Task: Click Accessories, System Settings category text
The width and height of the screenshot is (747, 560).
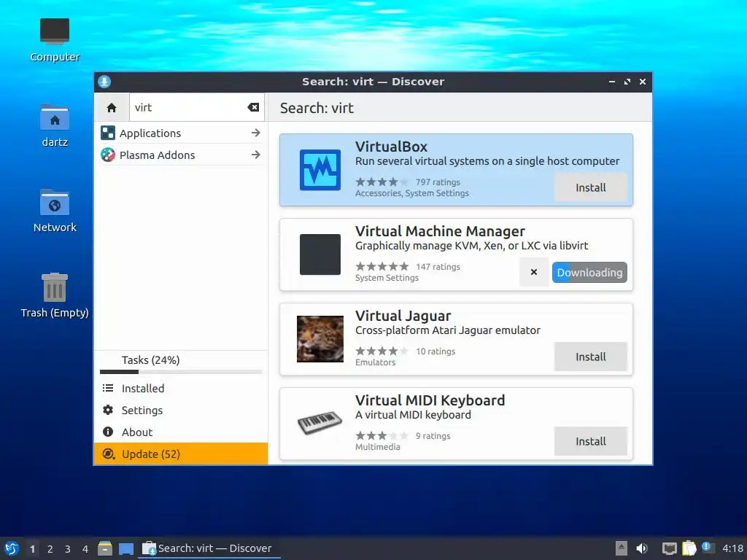Action: pyautogui.click(x=412, y=193)
